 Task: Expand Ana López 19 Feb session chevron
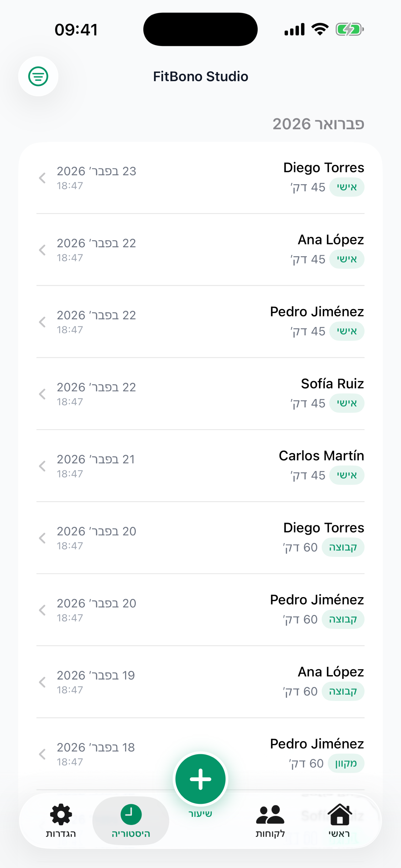(42, 682)
